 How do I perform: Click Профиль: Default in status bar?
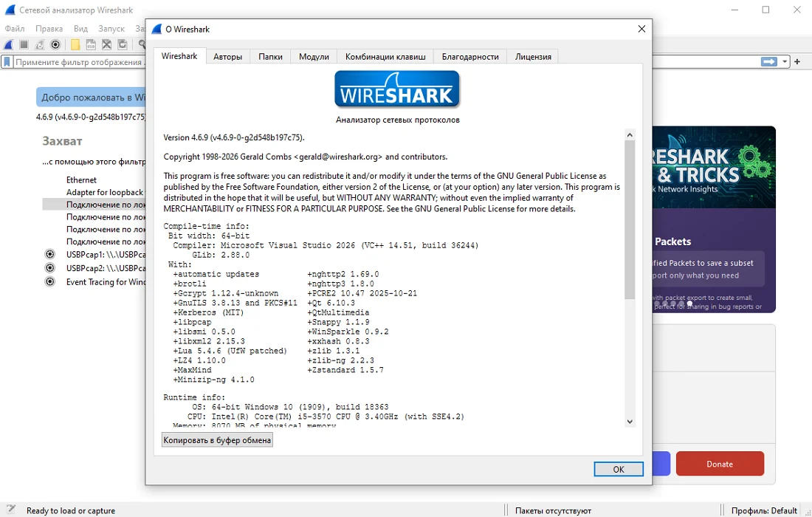click(764, 510)
